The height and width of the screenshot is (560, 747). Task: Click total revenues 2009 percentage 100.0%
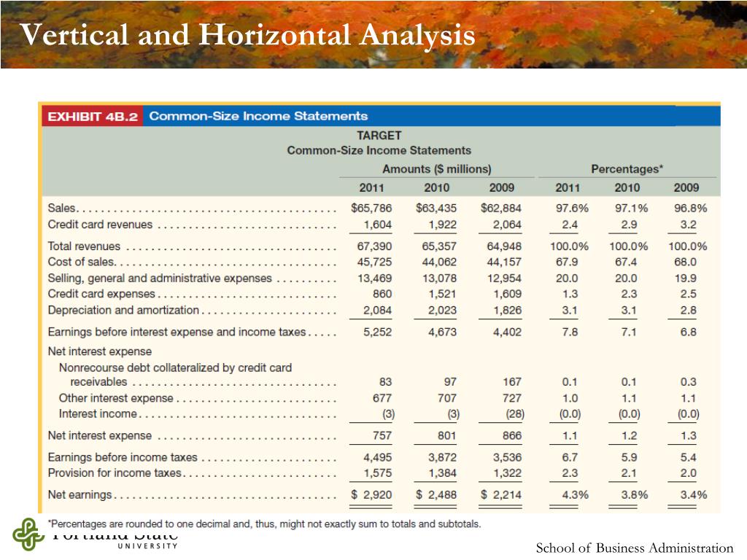[687, 246]
